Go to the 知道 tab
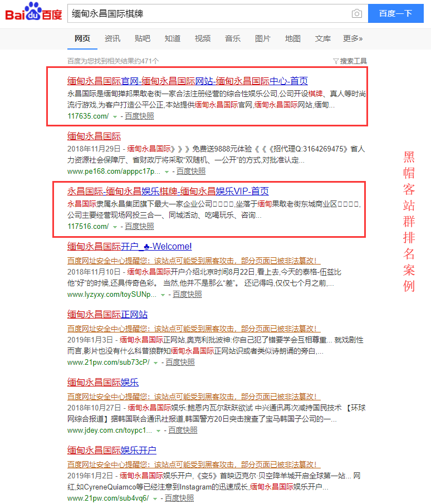431x504 pixels. (173, 38)
